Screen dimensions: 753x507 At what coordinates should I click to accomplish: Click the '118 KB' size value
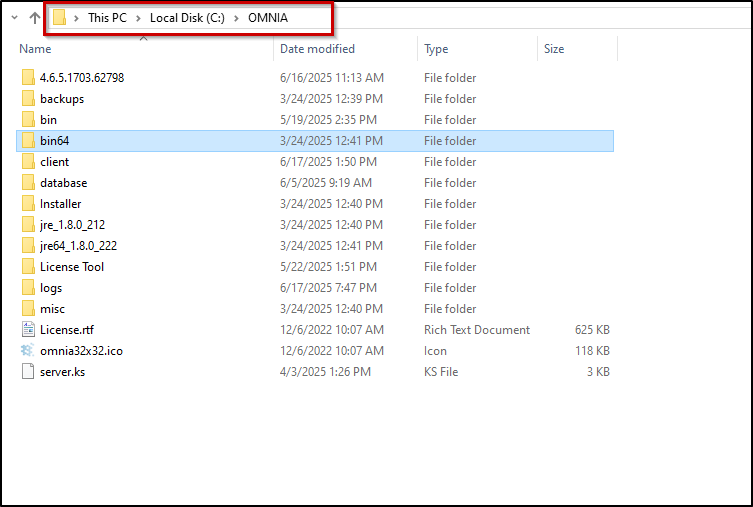(x=592, y=351)
